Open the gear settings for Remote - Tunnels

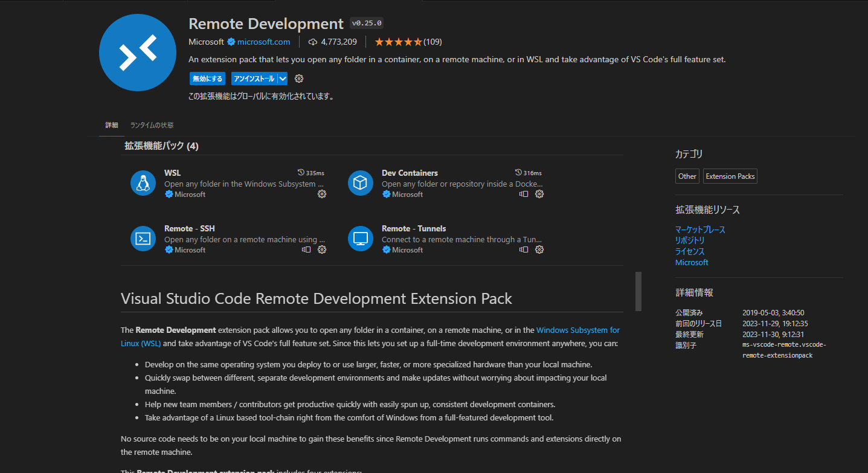[x=539, y=249]
